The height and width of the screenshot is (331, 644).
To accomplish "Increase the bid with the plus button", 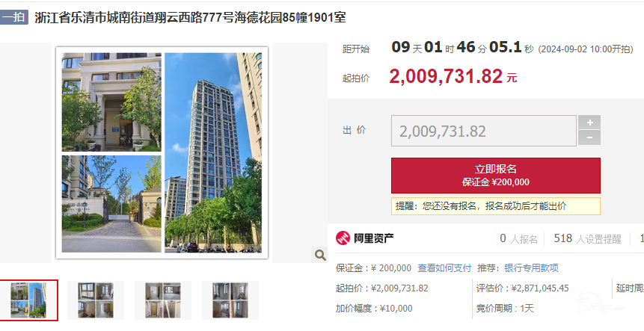I will (x=589, y=123).
